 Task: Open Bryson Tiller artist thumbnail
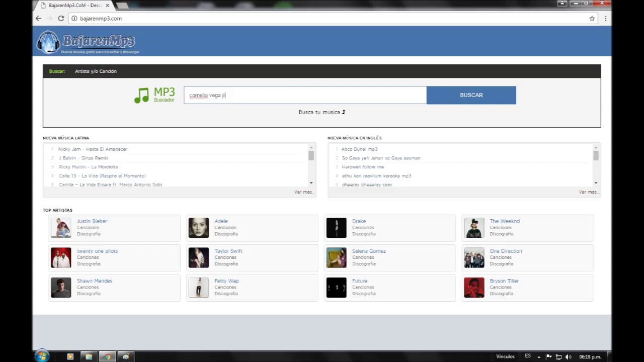click(474, 288)
